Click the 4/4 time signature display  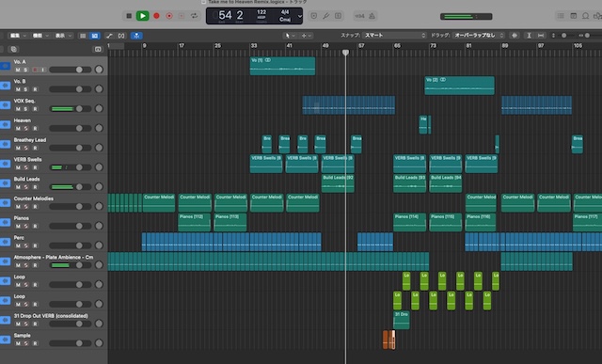(x=285, y=12)
